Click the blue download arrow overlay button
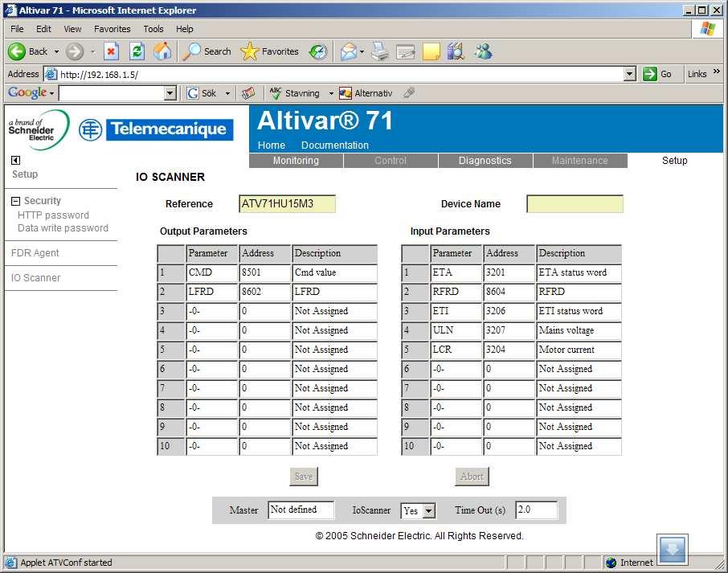The width and height of the screenshot is (728, 573). (673, 550)
